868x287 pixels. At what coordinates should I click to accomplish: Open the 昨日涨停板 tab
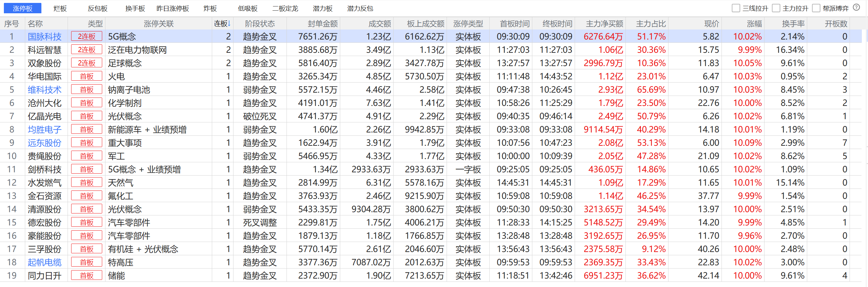[x=172, y=8]
